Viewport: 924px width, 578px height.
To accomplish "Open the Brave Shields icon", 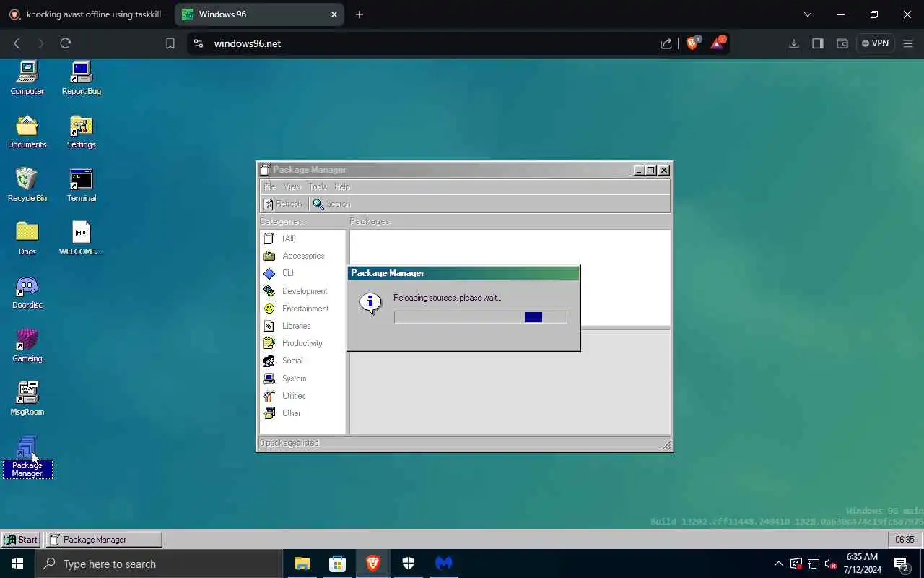I will [693, 43].
